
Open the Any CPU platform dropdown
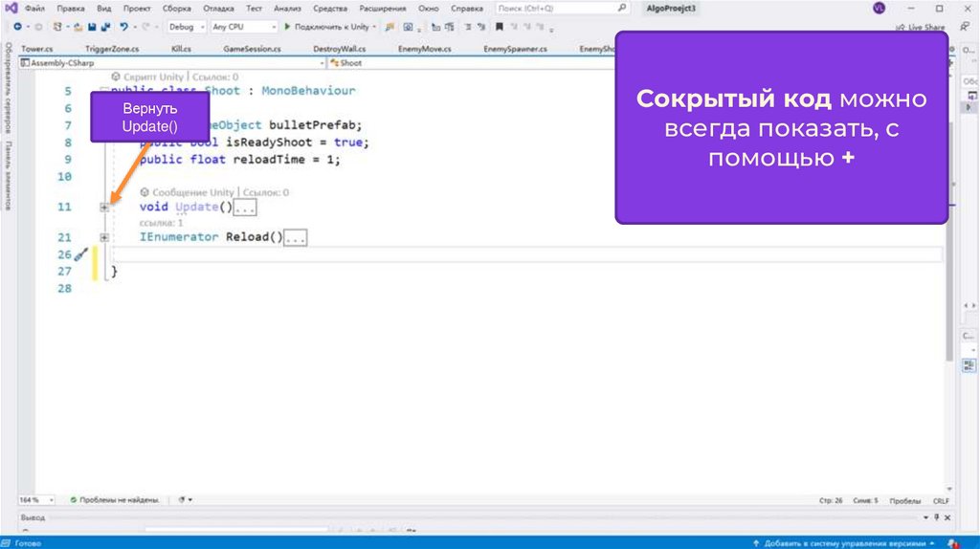[x=244, y=27]
